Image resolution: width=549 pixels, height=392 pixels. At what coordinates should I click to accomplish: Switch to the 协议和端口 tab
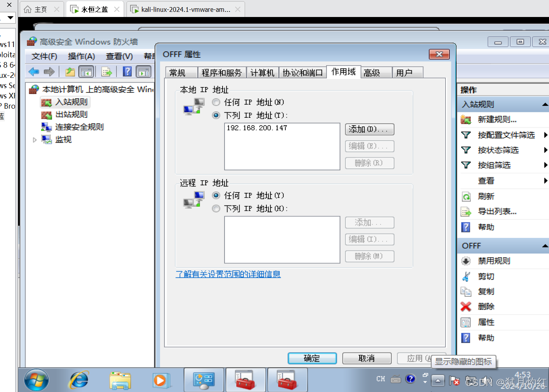point(303,73)
